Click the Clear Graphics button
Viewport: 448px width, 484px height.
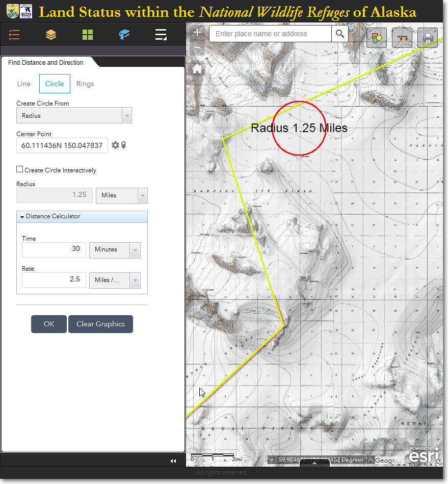(100, 324)
